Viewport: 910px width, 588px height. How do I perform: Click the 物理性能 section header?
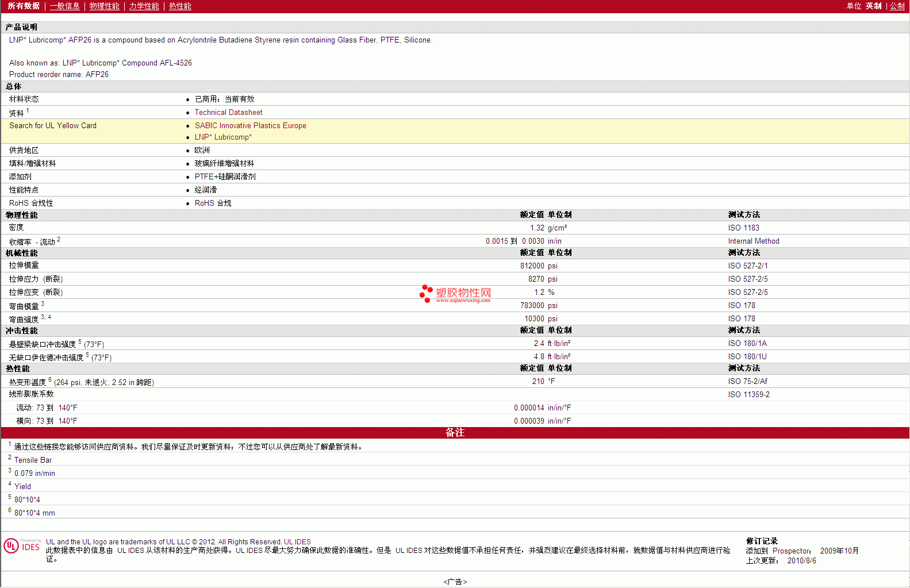21,216
